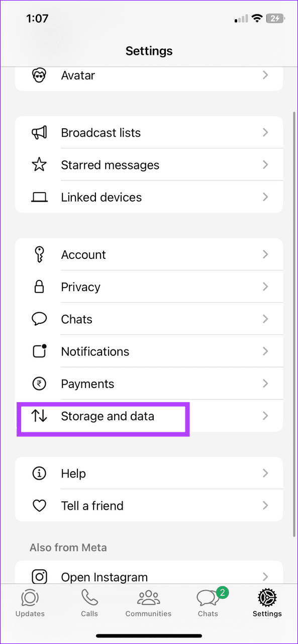Tap the Linked devices laptop icon
Image resolution: width=298 pixels, height=644 pixels.
pyautogui.click(x=39, y=198)
